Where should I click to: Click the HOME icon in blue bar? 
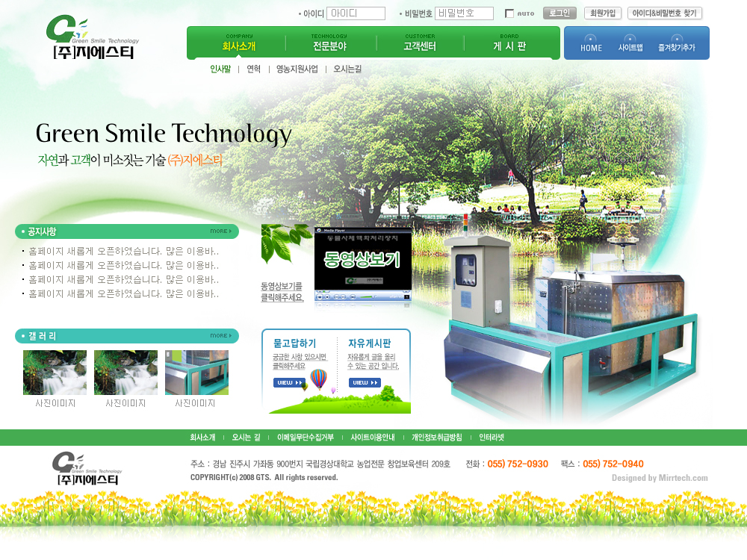[x=591, y=43]
